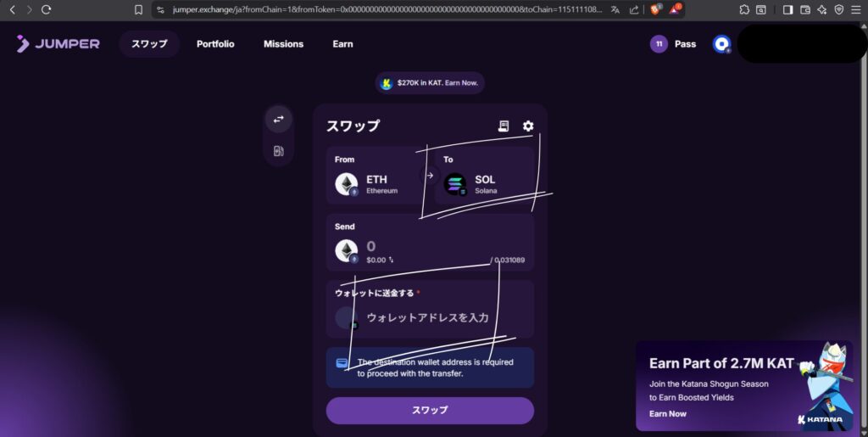This screenshot has height=437, width=868.
Task: Toggle browser sidebar panel
Action: pos(787,9)
